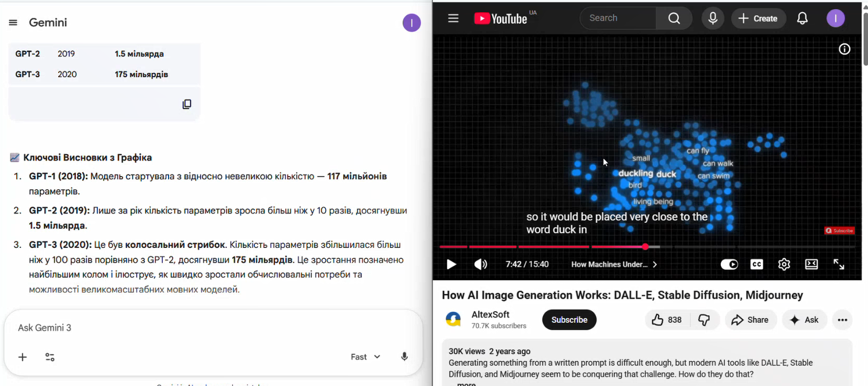Expand the chapter "How Machines Under..." list
The height and width of the screenshot is (386, 868).
614,265
